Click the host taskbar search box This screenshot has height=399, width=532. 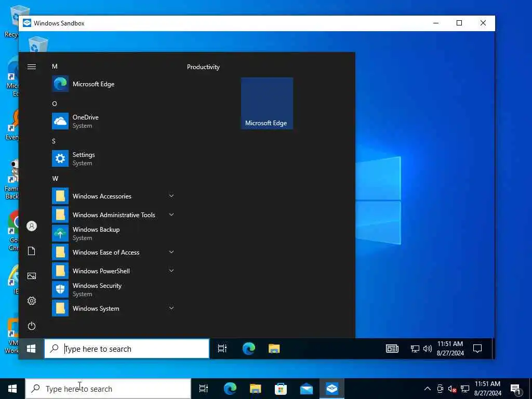[x=108, y=389]
